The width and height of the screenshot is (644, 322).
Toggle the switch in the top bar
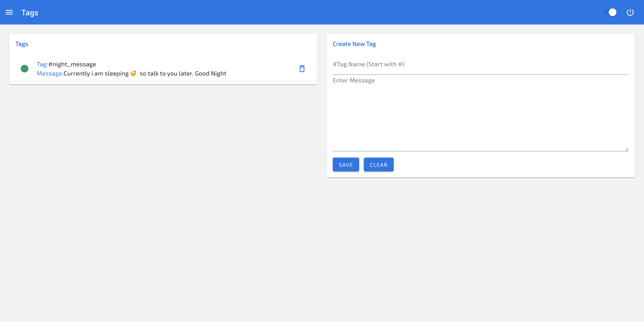coord(609,12)
